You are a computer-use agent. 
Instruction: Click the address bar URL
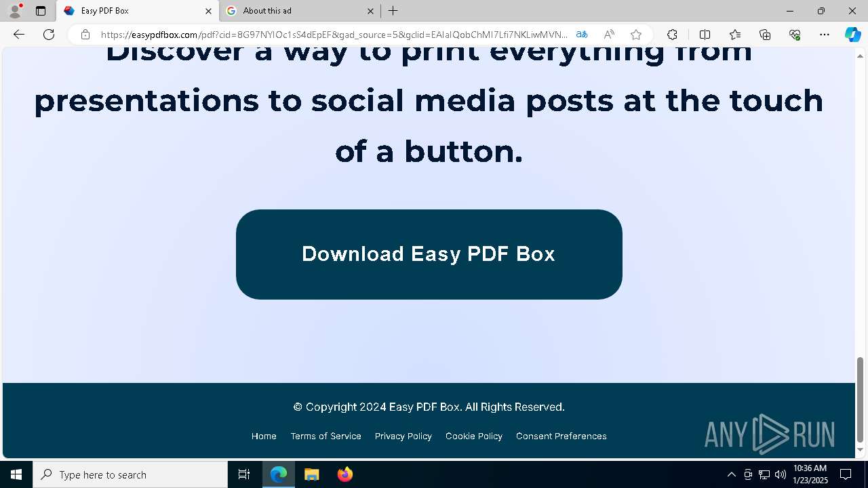334,35
